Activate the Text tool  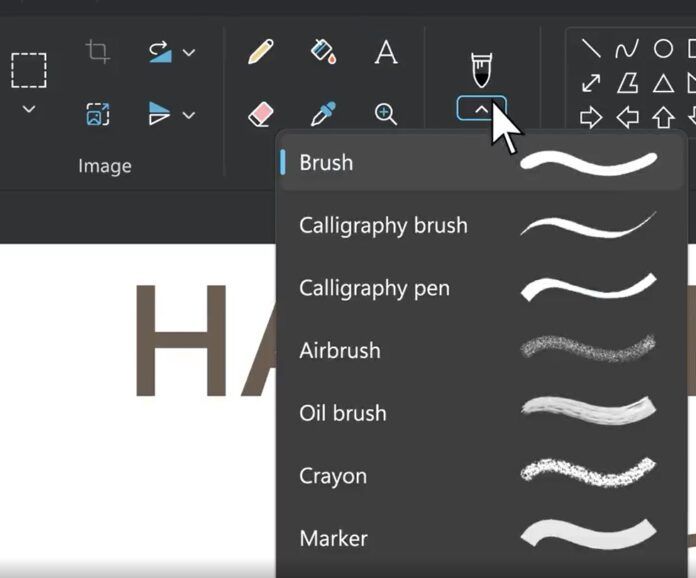386,52
